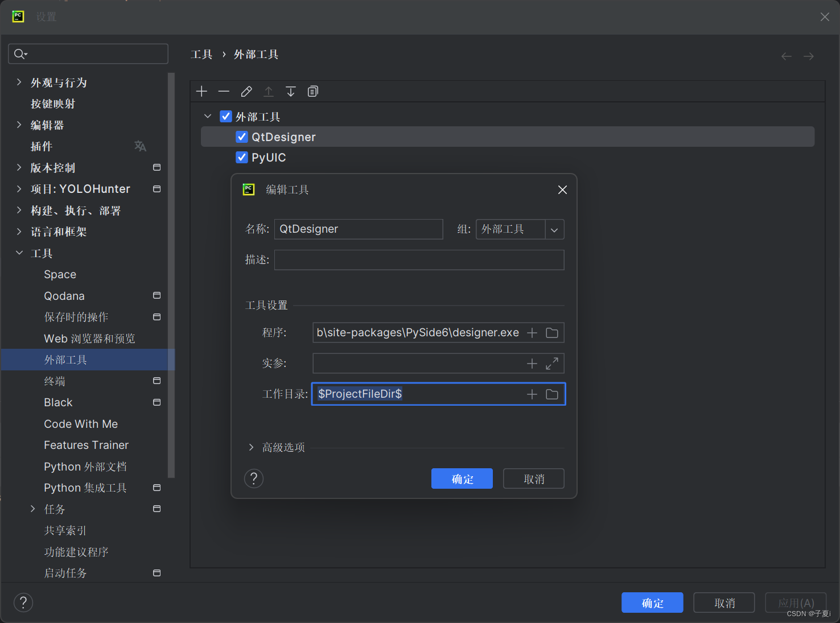Add a new external tool with plus icon
This screenshot has width=840, height=623.
point(201,91)
